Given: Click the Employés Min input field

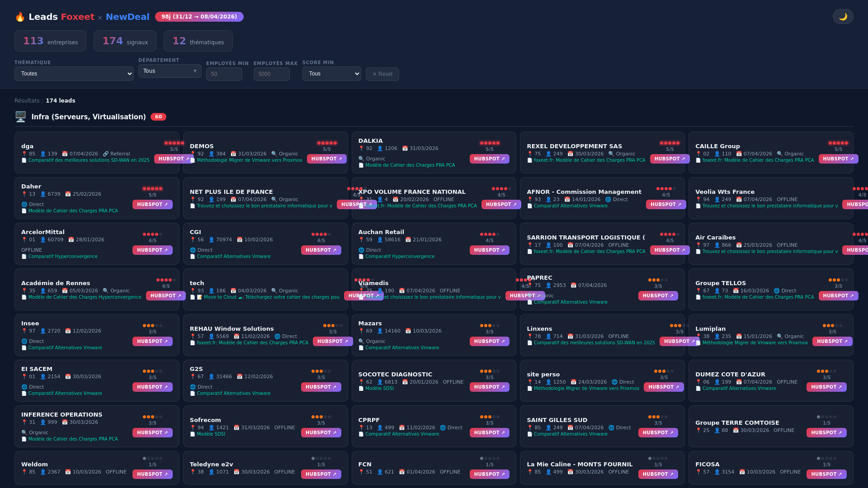Looking at the screenshot, I should (x=224, y=74).
